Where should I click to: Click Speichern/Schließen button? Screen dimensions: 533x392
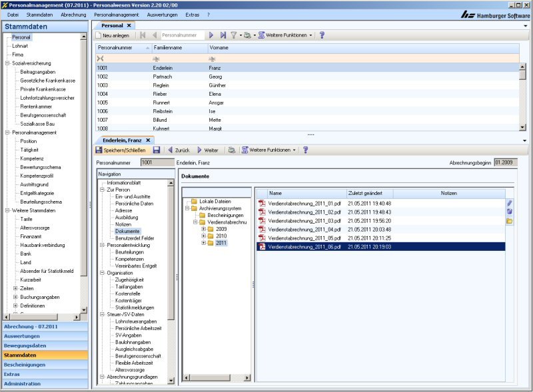[121, 150]
